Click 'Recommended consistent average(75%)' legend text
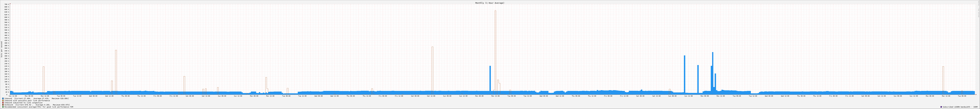Viewport: 980px width, 109px height. (38, 107)
